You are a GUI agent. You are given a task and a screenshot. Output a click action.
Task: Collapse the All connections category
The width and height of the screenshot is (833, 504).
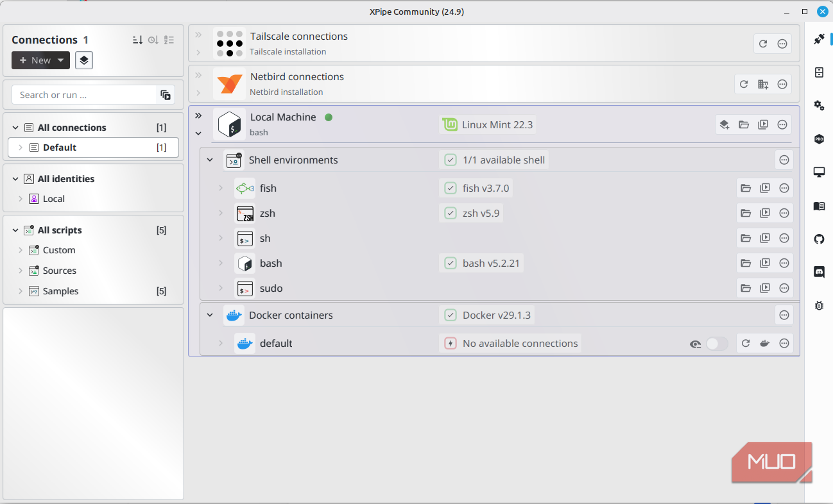coord(15,128)
